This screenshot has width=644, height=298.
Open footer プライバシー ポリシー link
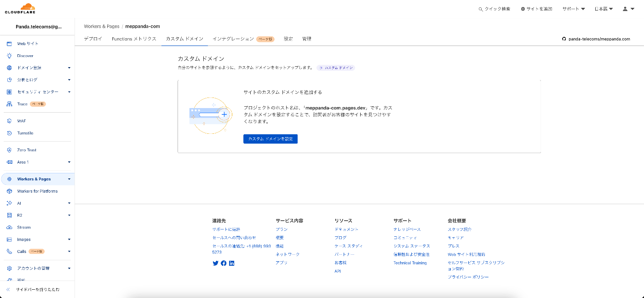tap(468, 277)
